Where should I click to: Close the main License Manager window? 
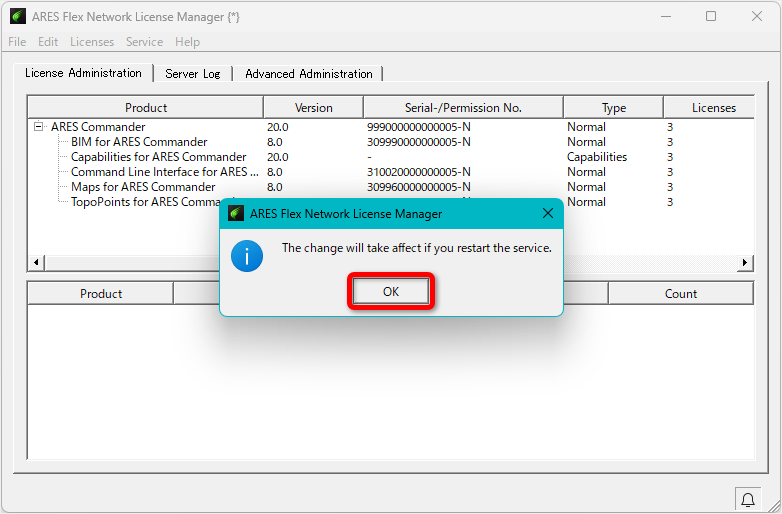[757, 16]
